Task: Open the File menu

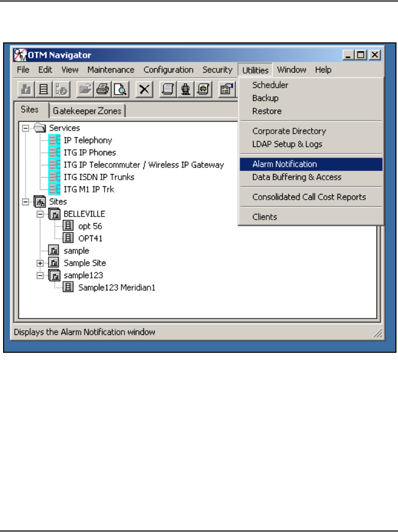Action: (23, 70)
